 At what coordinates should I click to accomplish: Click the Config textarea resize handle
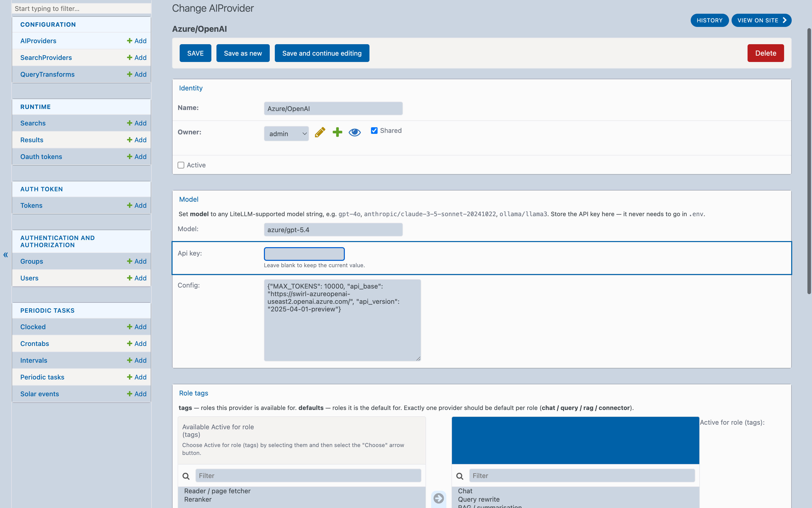(x=418, y=358)
